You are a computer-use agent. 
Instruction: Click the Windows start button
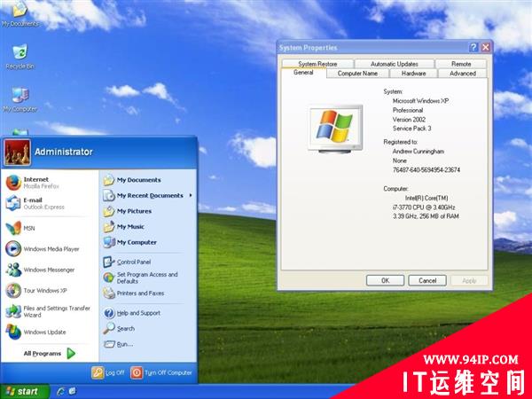pos(25,391)
